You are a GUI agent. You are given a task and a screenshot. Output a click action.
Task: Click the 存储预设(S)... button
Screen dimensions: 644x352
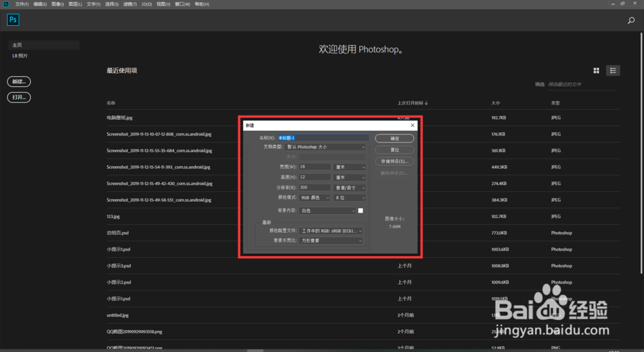394,162
